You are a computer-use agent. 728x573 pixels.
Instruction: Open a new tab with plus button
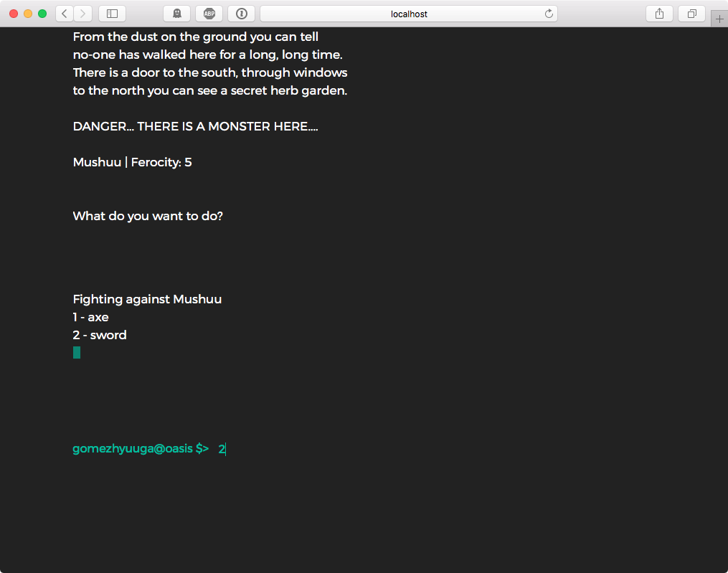(x=719, y=19)
